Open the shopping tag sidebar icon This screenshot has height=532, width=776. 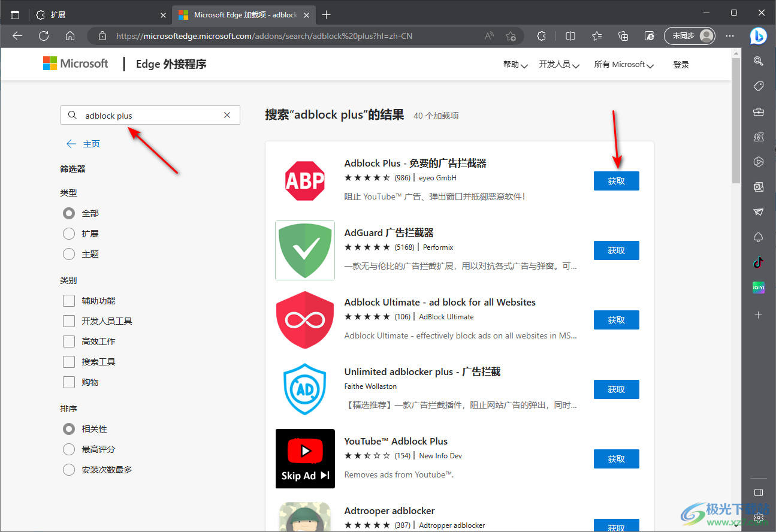click(x=758, y=86)
